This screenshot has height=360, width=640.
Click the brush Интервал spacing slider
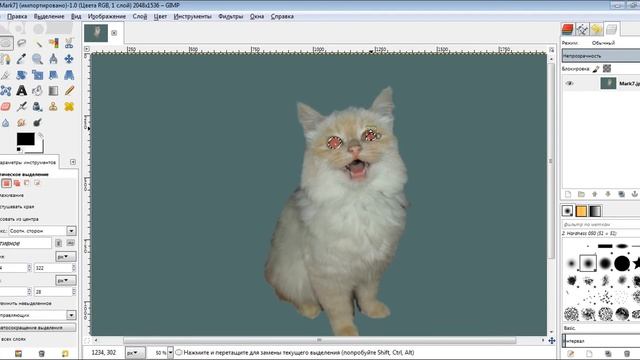(601, 340)
